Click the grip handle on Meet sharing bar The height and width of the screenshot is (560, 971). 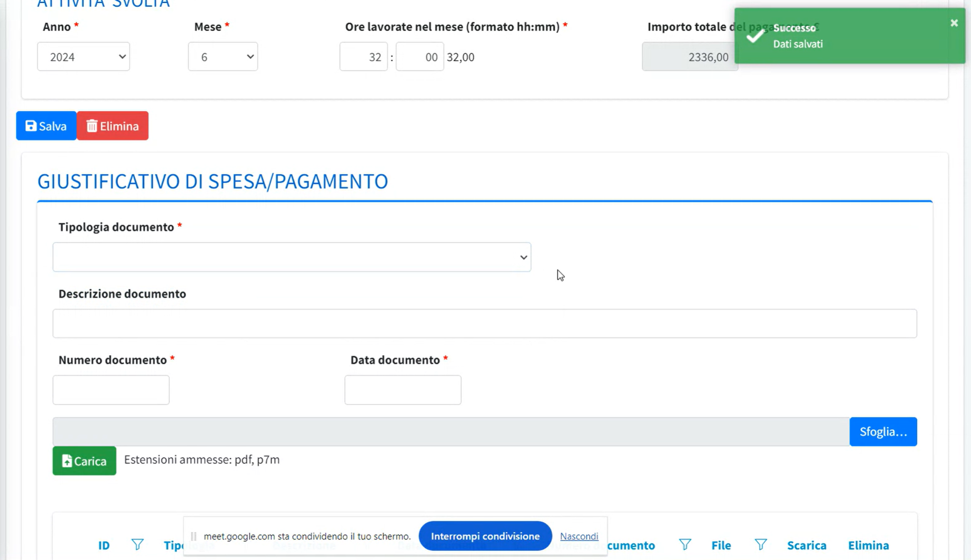(x=194, y=536)
